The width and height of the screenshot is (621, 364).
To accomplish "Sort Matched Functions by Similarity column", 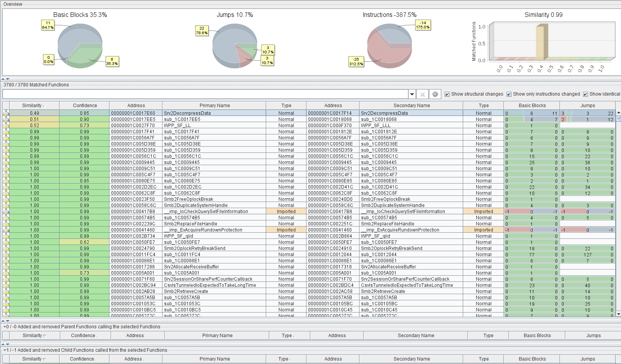I will coord(34,106).
